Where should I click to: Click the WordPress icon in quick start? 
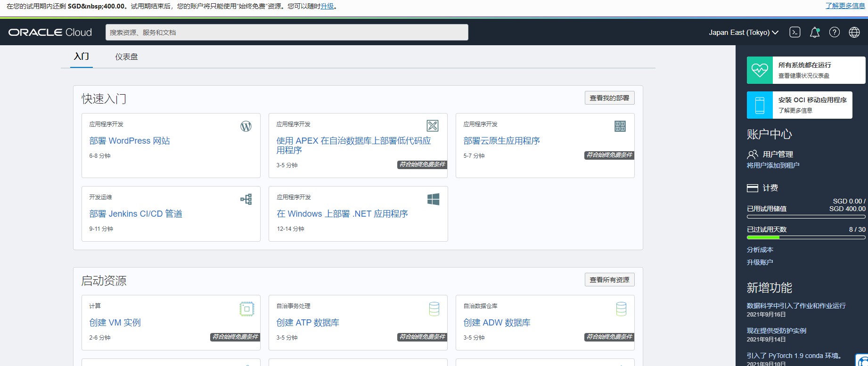pos(246,126)
